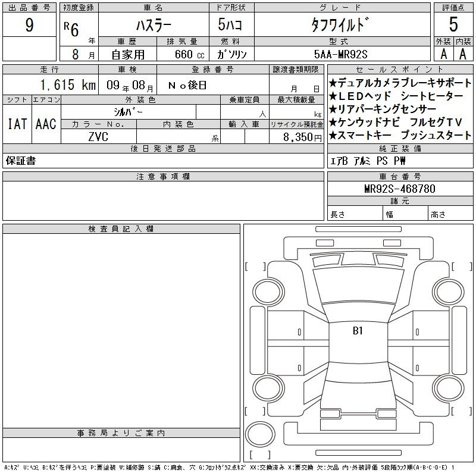This screenshot has width=476, height=476.
Task: Select the 外装色 header label
Action: (140, 100)
